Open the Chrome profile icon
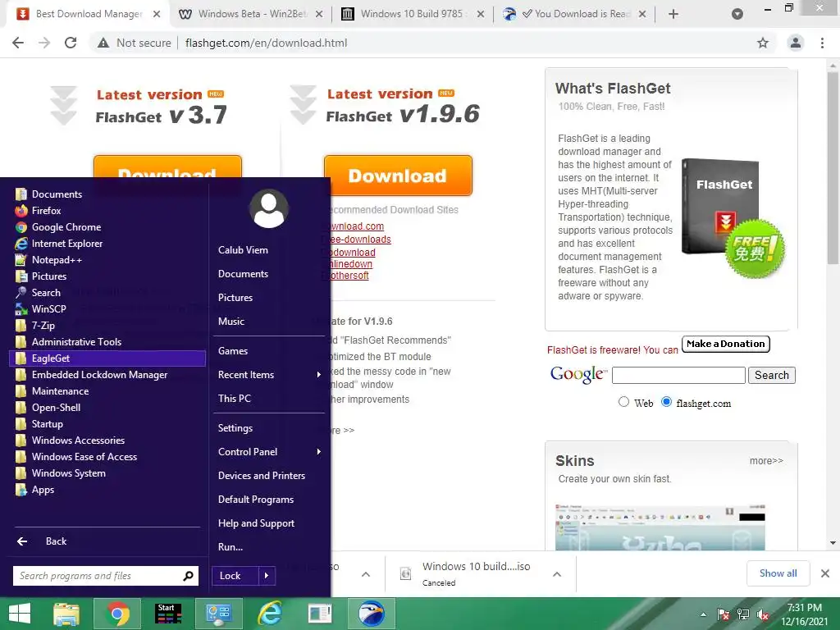840x630 pixels. [x=796, y=43]
